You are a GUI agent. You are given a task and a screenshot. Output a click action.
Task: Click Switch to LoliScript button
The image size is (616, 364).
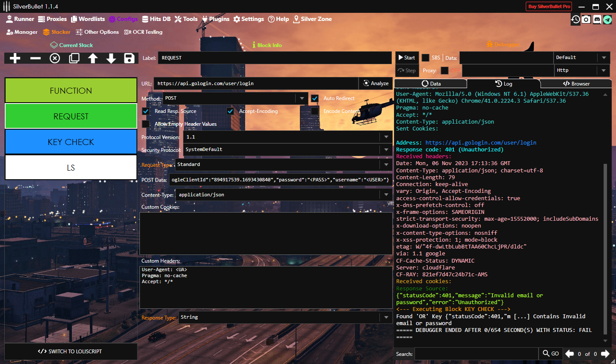71,352
